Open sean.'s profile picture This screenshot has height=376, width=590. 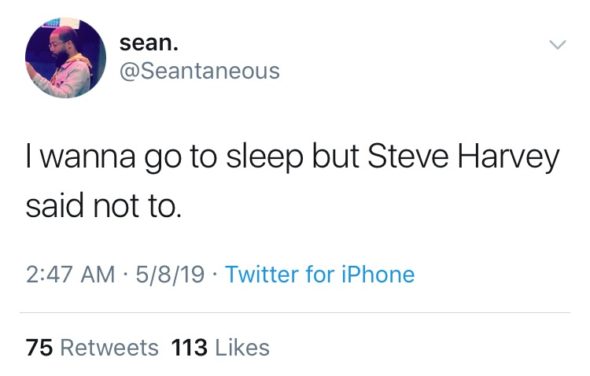point(65,58)
